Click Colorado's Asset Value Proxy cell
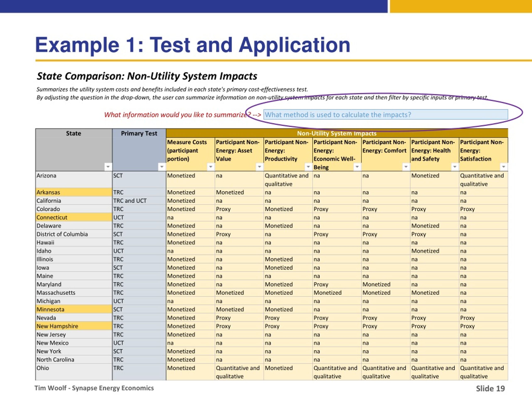The height and width of the screenshot is (399, 532). 239,209
